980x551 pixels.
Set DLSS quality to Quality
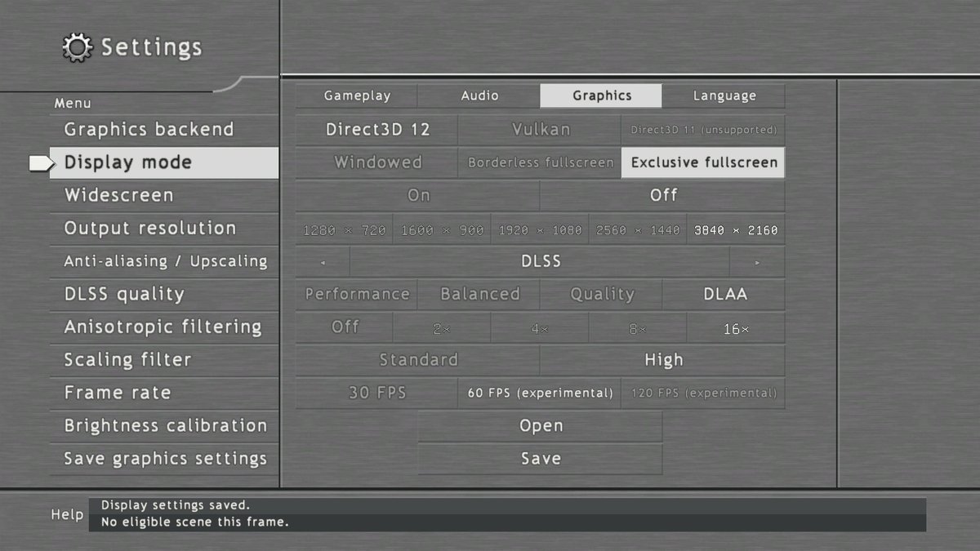pos(602,295)
